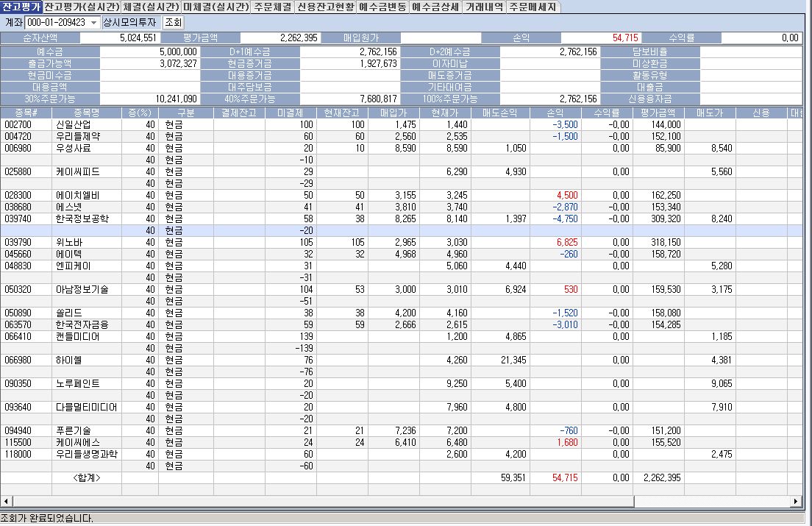Click the 상시모의투자 account name field

[x=129, y=23]
